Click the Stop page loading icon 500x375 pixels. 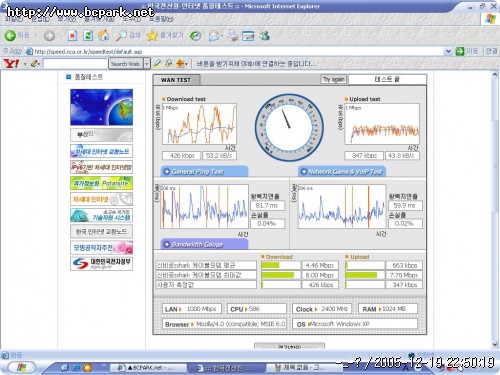pos(72,36)
